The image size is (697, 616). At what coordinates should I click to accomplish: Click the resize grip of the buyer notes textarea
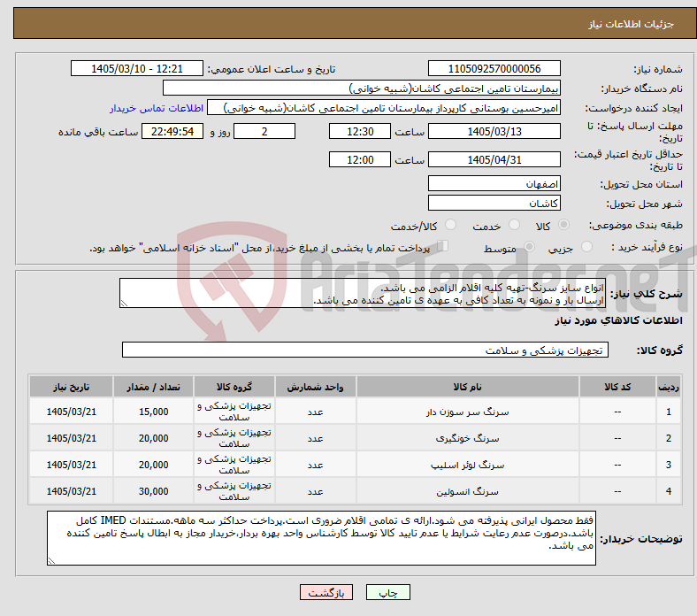point(51,561)
